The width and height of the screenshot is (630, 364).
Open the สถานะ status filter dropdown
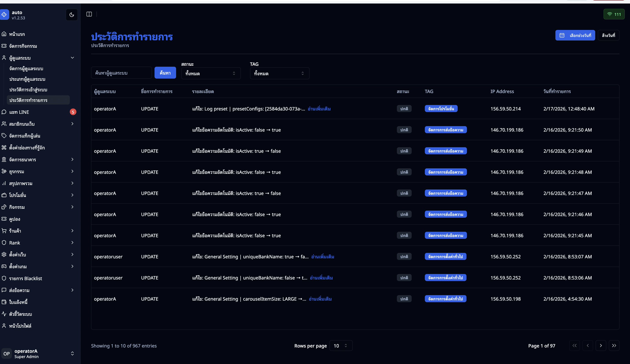[x=210, y=73]
